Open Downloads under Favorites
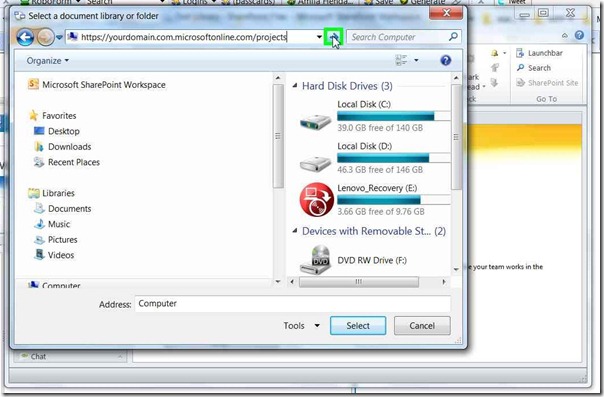This screenshot has height=397, width=604. pyautogui.click(x=63, y=147)
